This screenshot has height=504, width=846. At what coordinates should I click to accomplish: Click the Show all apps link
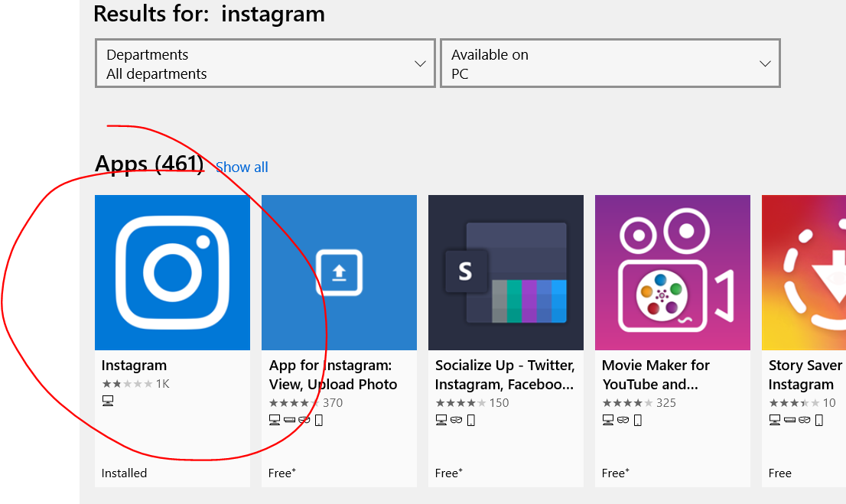(x=242, y=167)
